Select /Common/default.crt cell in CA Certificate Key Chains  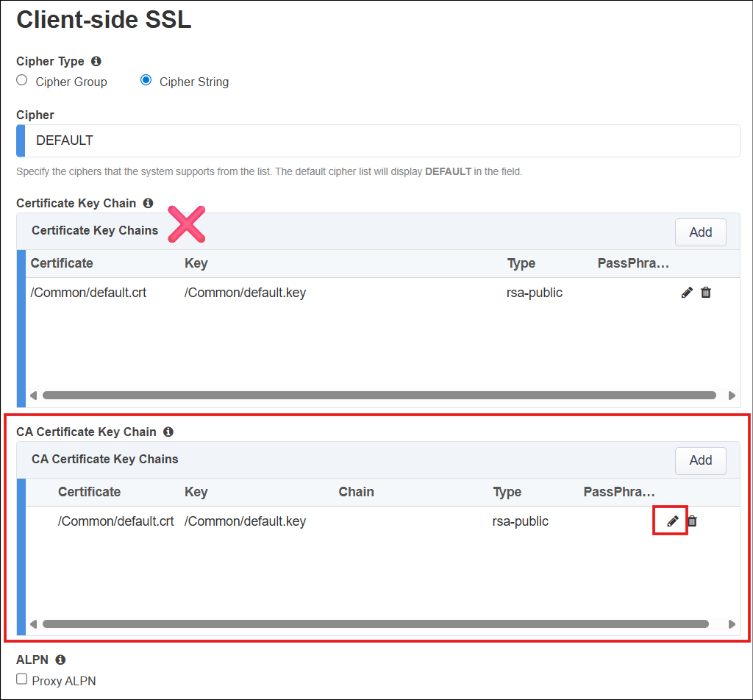tap(115, 521)
